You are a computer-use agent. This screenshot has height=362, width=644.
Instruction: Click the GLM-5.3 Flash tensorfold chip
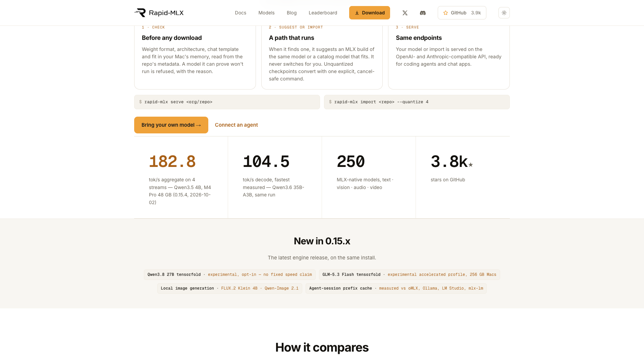click(409, 275)
